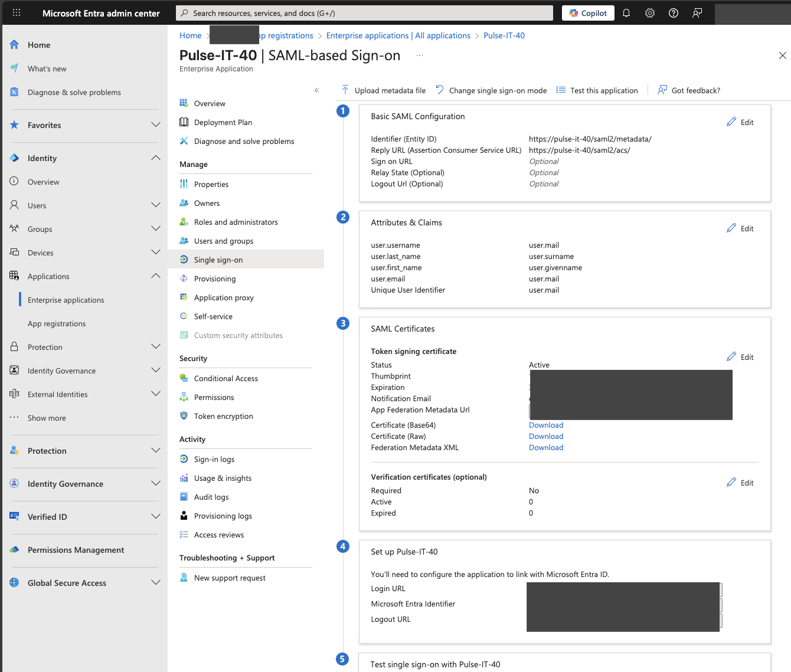Open the Overview blade icon
The image size is (791, 672).
[184, 103]
